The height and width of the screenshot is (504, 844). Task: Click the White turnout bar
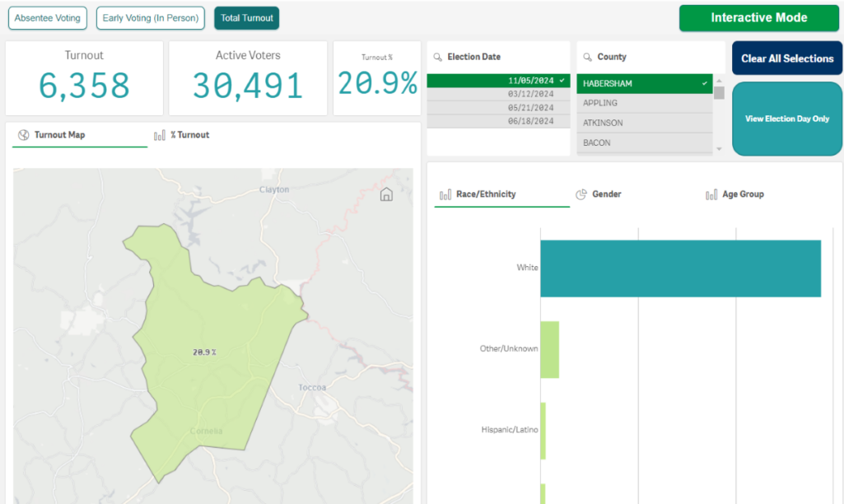click(680, 268)
